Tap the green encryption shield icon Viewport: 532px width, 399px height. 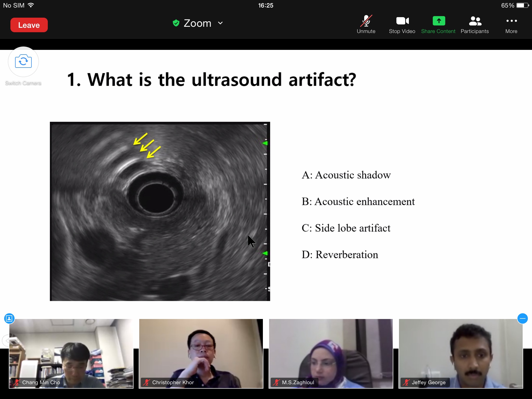tap(176, 23)
